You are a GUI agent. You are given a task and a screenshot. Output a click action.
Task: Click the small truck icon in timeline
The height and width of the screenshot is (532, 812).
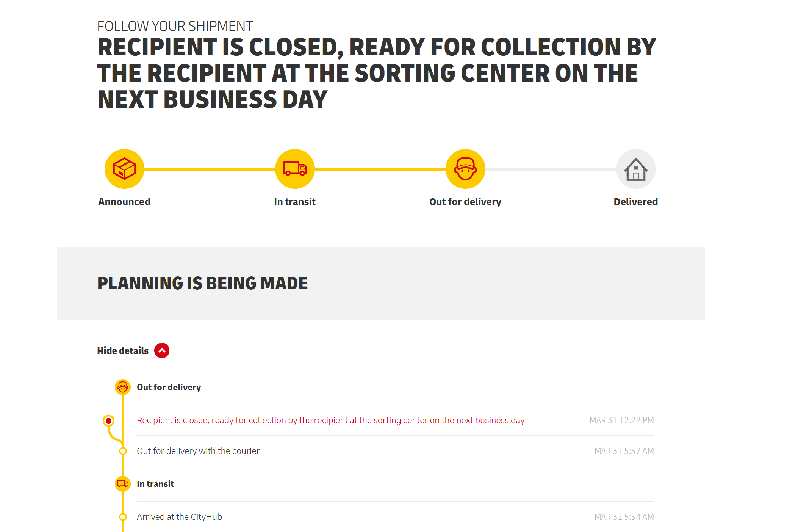(123, 484)
